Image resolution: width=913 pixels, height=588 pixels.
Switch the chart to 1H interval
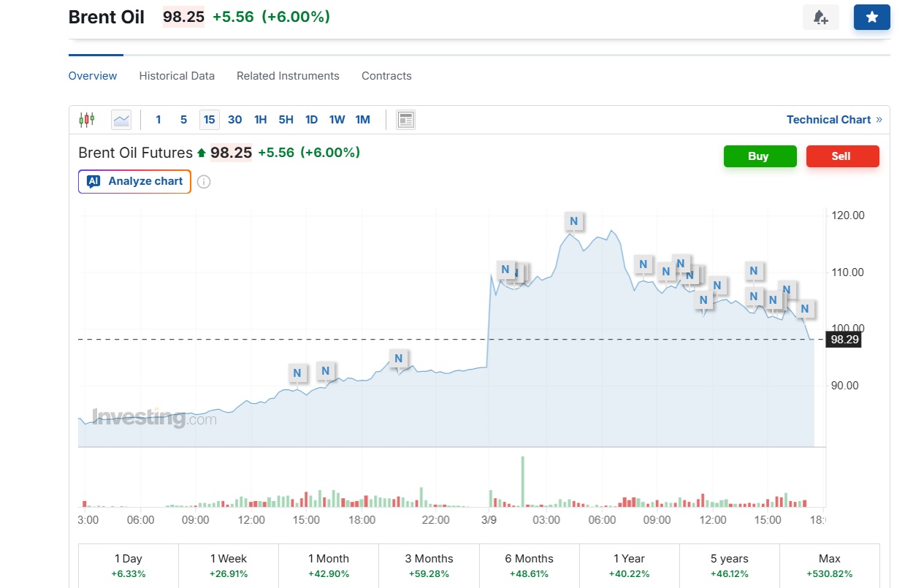coord(260,120)
